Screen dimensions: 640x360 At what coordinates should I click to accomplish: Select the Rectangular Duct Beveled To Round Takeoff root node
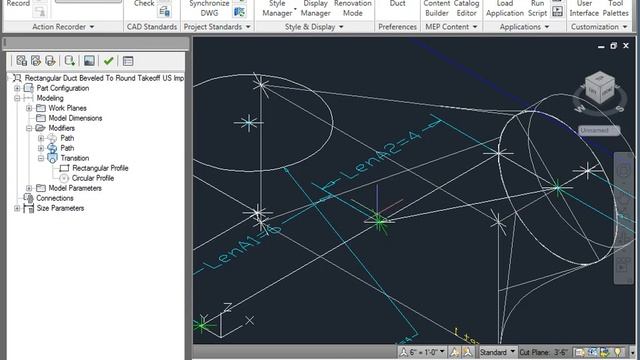pyautogui.click(x=104, y=78)
